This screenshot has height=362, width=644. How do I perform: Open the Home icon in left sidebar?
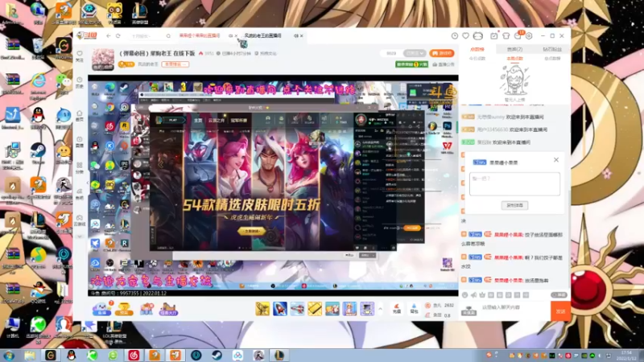click(x=80, y=115)
